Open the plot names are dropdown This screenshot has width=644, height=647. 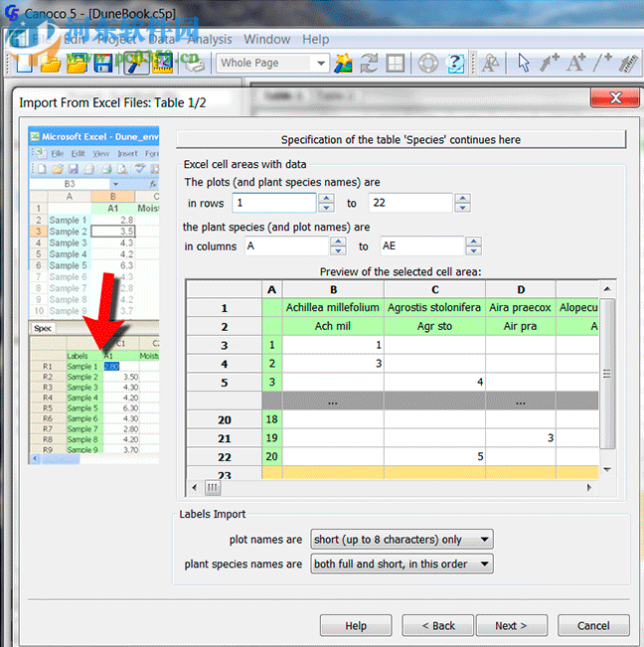pos(402,539)
